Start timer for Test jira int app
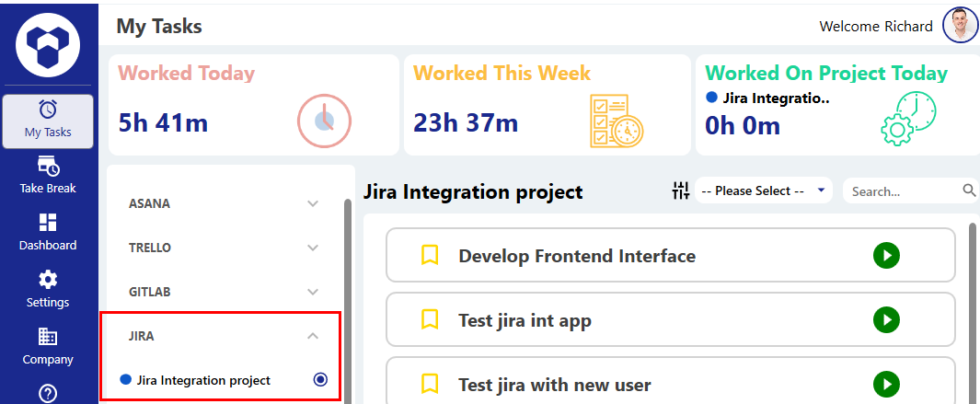 coord(886,320)
